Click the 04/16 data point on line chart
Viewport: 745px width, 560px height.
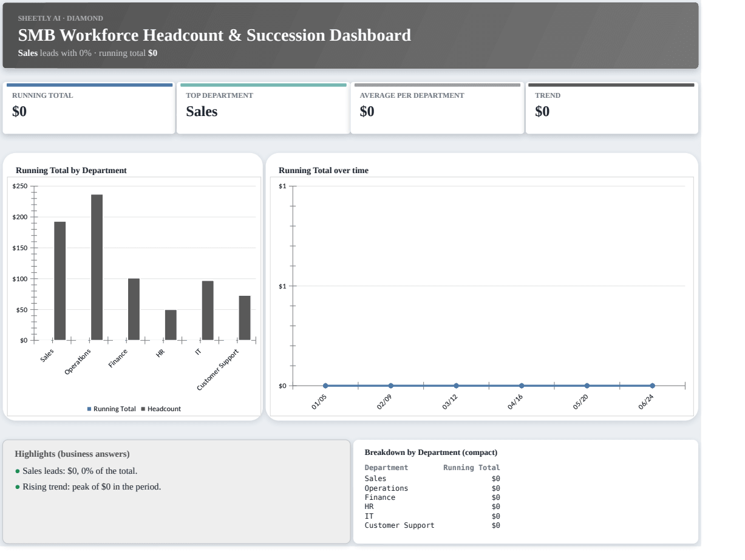tap(522, 386)
